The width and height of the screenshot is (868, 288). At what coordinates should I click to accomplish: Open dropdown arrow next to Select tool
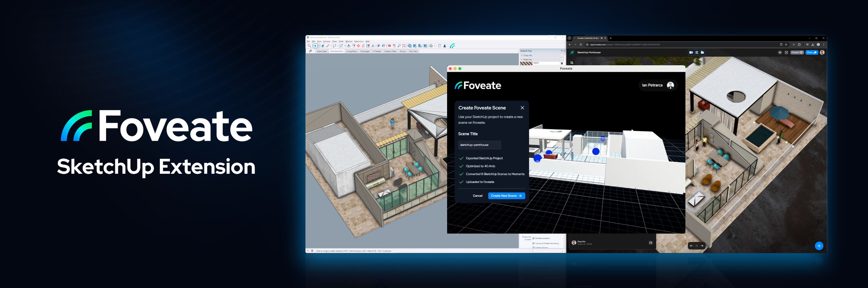click(x=319, y=46)
